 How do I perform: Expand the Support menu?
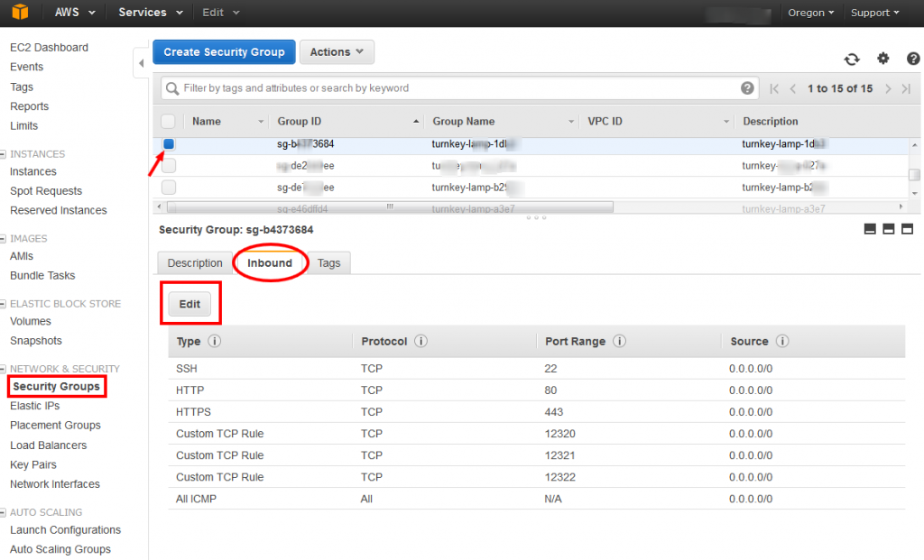pyautogui.click(x=873, y=12)
